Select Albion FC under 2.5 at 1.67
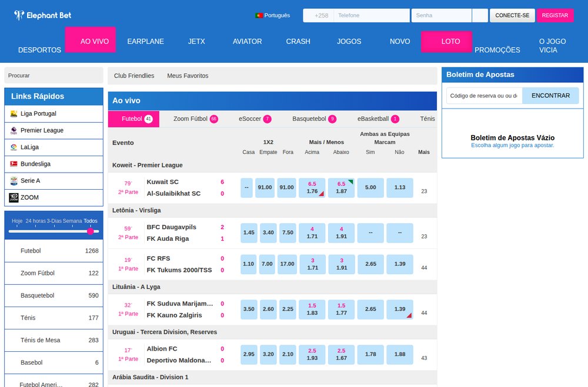This screenshot has width=588, height=387. tap(341, 354)
